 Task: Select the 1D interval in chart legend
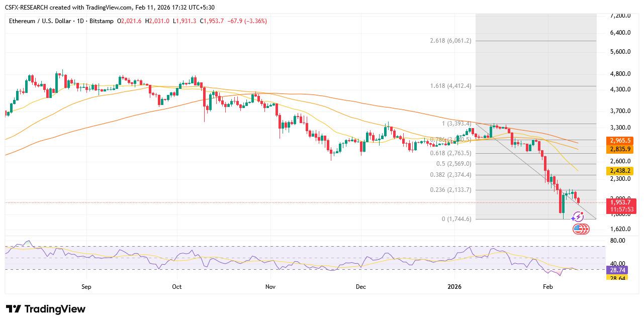[80, 21]
